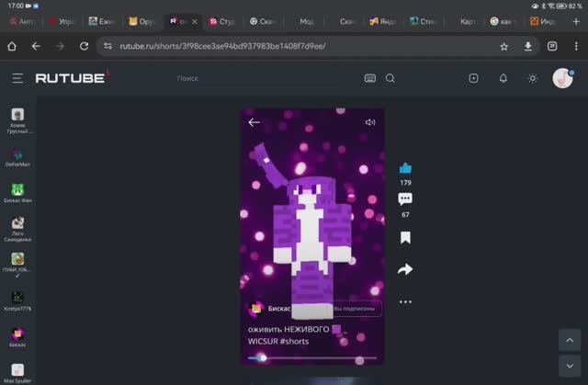Mute the short with the speaker icon
Viewport: 588px width, 385px height.
click(x=370, y=122)
